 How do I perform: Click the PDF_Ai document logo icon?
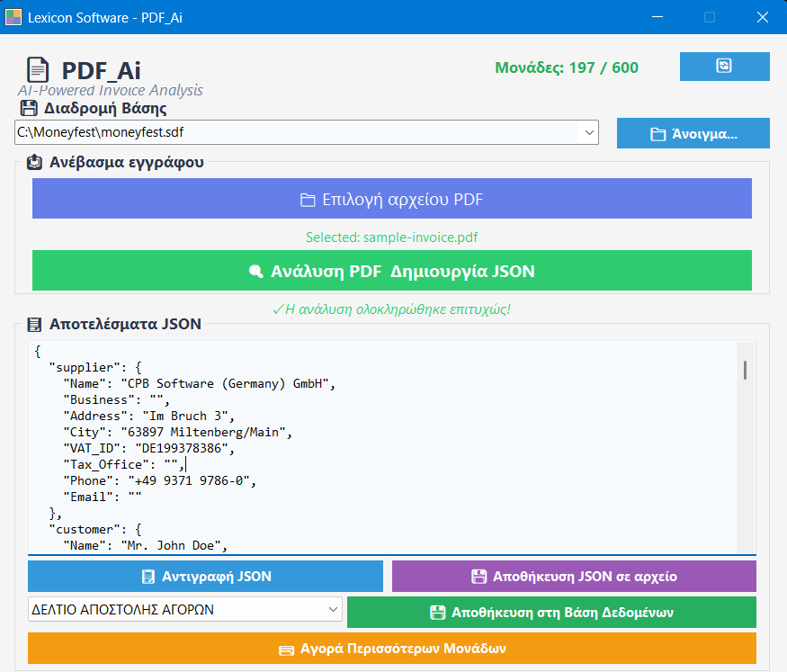click(x=38, y=70)
